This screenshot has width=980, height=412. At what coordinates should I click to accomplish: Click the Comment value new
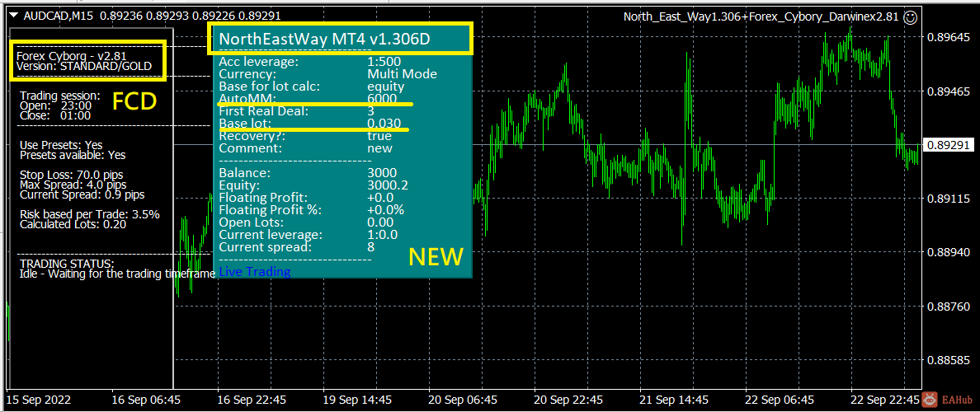coord(380,148)
